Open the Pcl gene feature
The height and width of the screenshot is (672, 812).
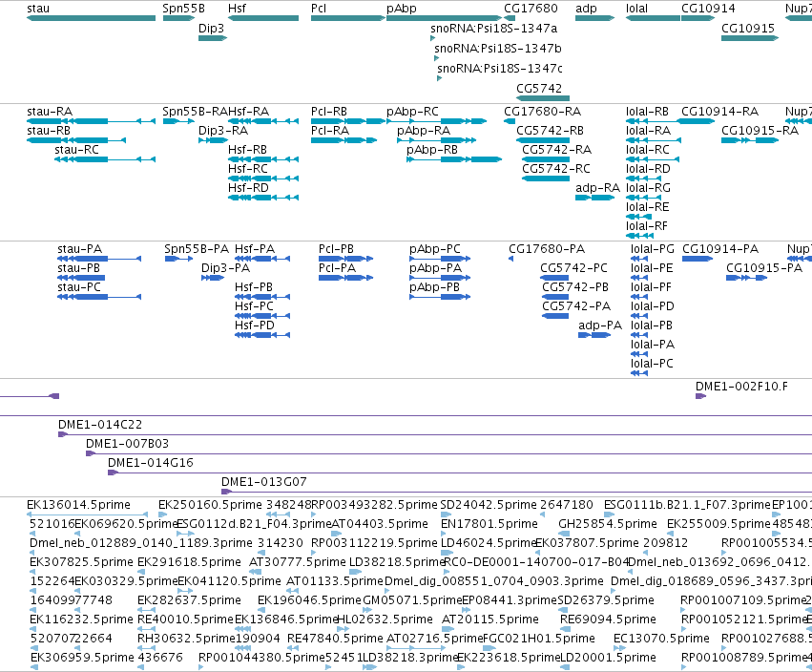click(348, 18)
